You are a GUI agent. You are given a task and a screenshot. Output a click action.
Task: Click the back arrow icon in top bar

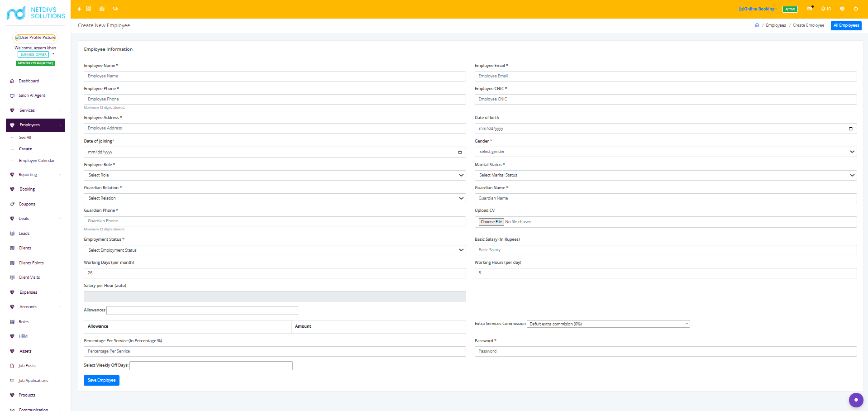pos(80,9)
